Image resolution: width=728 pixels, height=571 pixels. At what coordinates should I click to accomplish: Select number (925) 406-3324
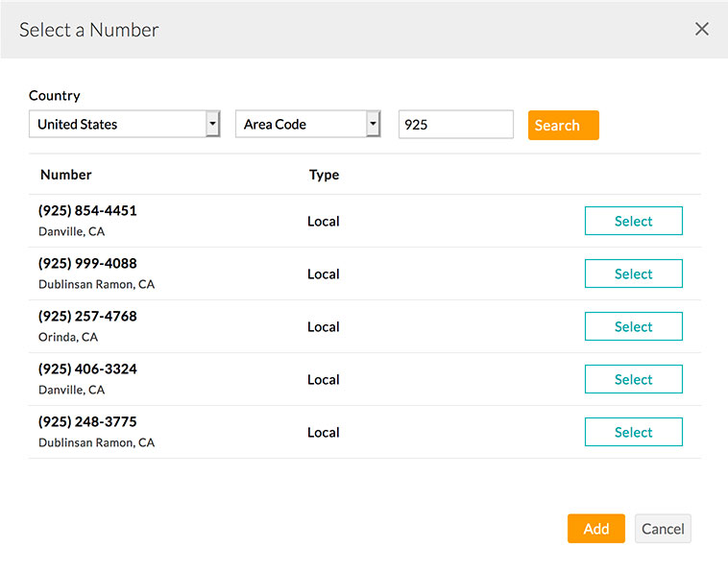point(633,379)
